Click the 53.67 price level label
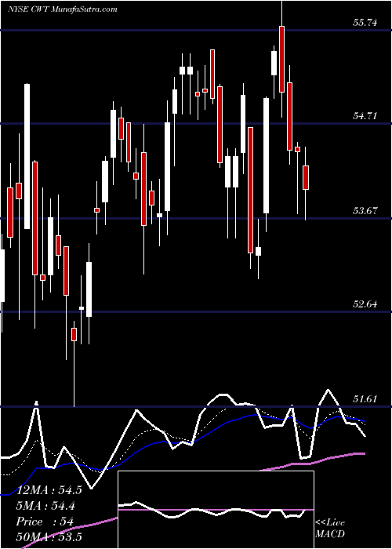 pos(365,210)
